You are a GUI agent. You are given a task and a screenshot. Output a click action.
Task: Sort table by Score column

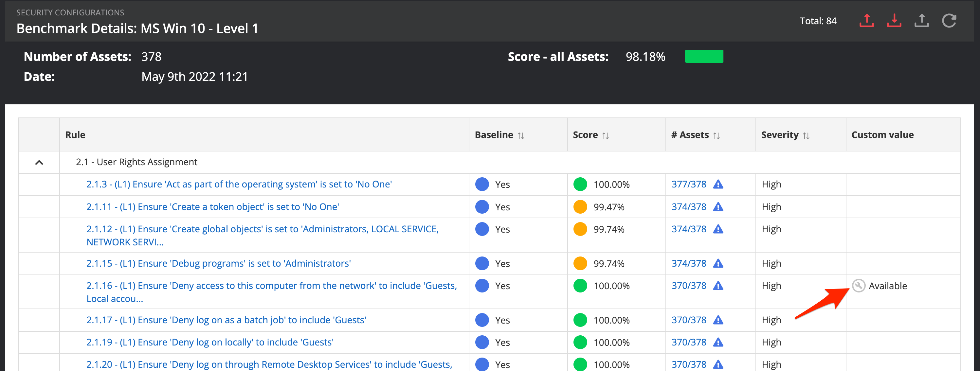coord(605,135)
